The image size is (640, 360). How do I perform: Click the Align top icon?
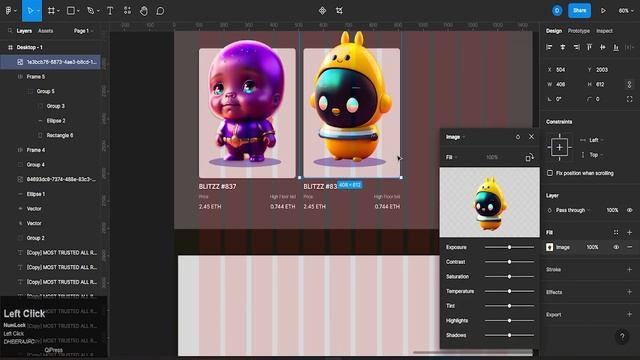pos(589,47)
